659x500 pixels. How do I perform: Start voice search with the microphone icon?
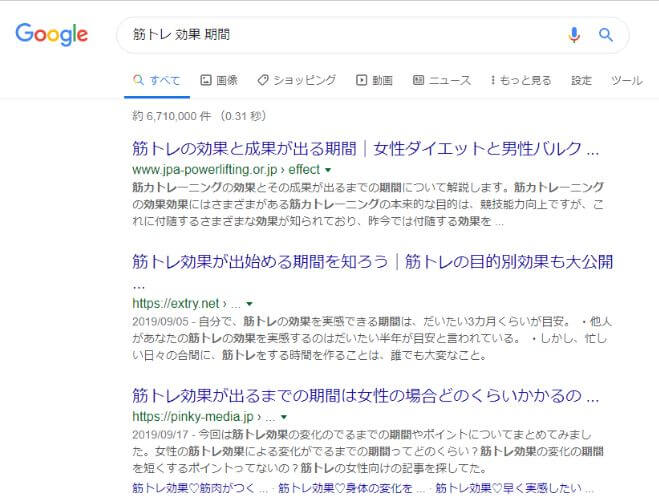tap(574, 34)
